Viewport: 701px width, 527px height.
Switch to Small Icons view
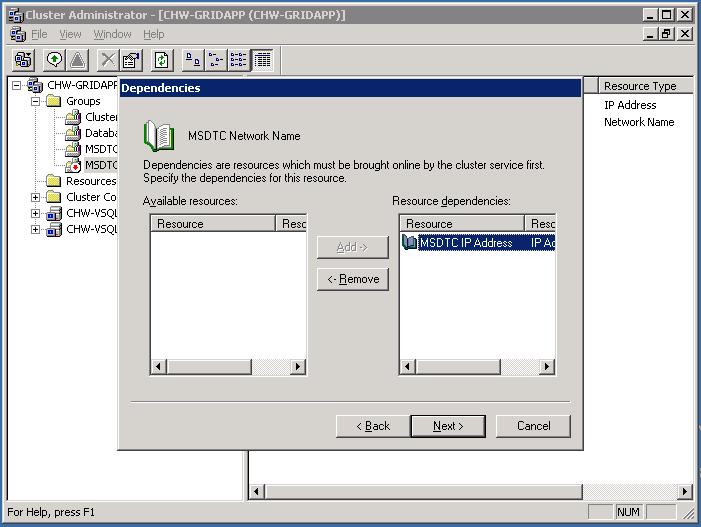pyautogui.click(x=216, y=60)
